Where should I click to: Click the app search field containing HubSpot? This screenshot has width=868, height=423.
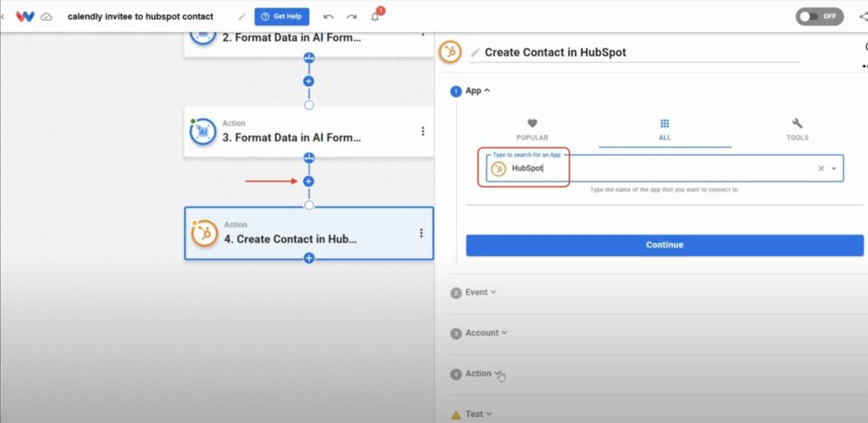665,169
